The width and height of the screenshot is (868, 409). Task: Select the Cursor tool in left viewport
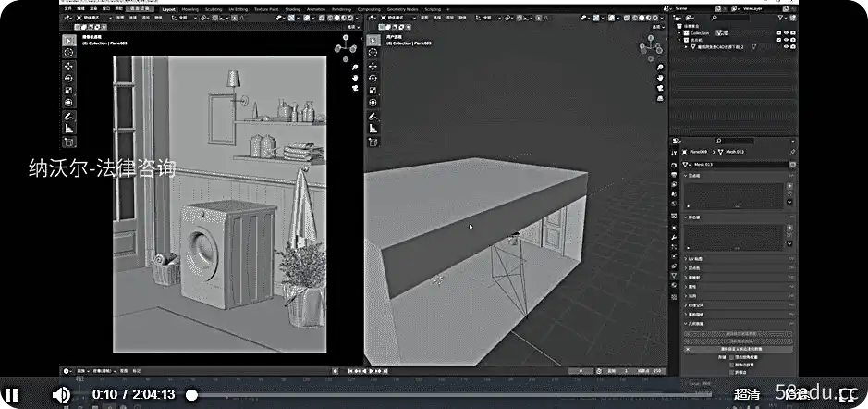point(68,52)
